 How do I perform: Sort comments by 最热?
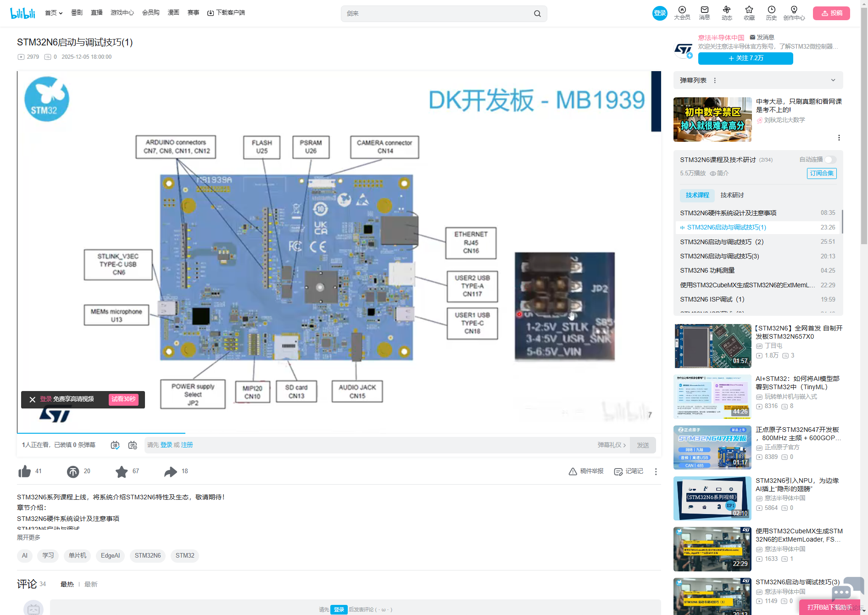pos(67,584)
